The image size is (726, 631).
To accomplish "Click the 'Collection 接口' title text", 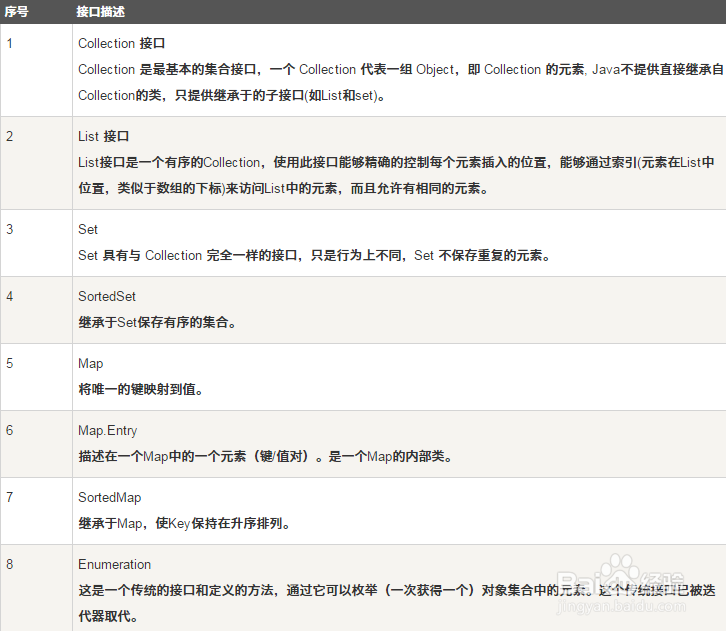I will pos(122,44).
